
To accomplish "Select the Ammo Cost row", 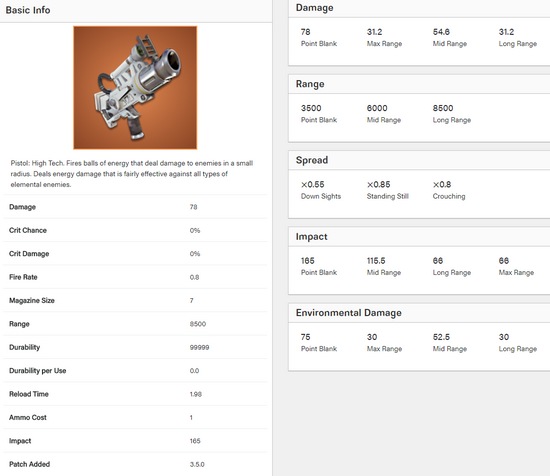I will point(135,417).
